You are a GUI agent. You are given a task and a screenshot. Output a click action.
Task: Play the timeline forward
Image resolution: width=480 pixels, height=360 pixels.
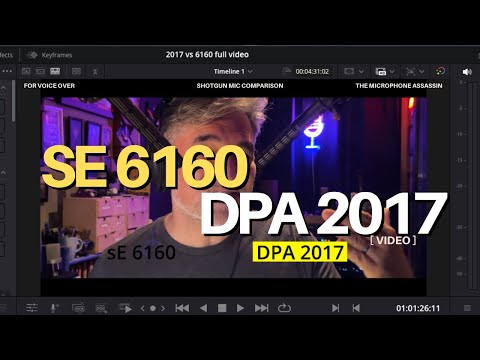pos(240,308)
